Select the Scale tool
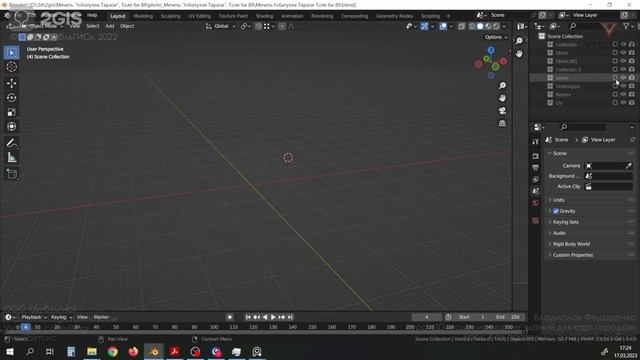 tap(11, 112)
